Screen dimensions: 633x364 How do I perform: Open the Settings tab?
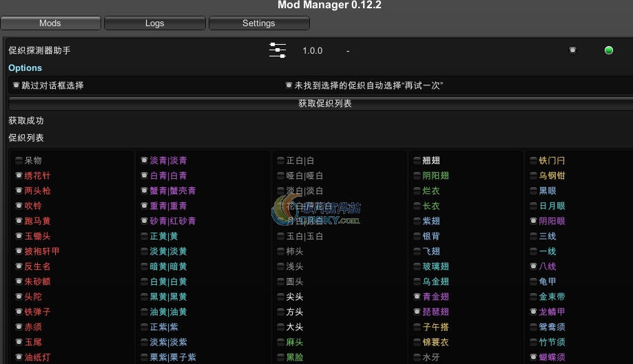click(259, 23)
